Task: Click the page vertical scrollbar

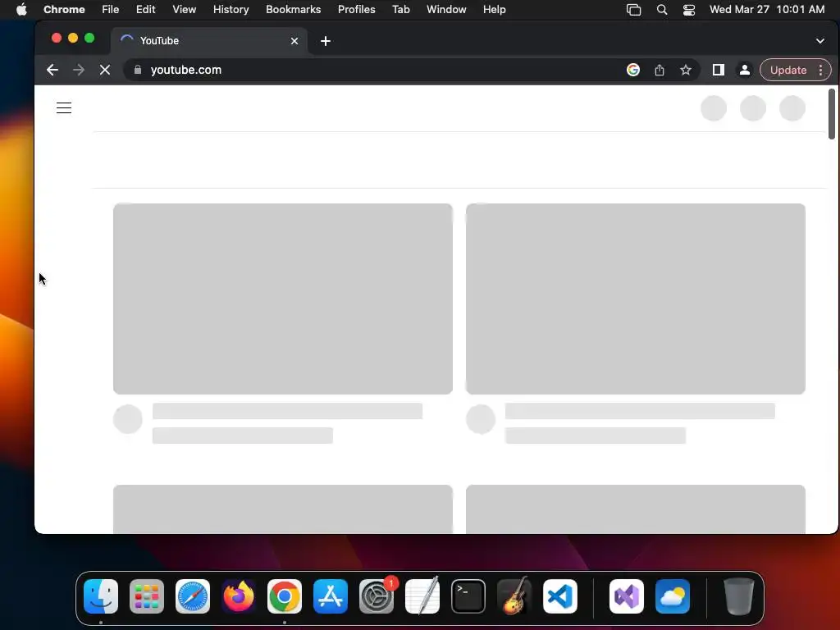Action: [x=832, y=113]
